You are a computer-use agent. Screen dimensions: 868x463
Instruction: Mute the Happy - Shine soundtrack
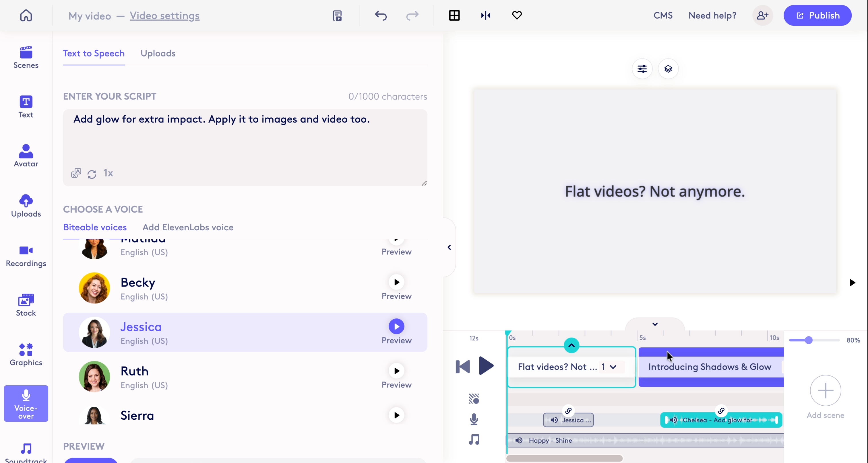pyautogui.click(x=519, y=440)
